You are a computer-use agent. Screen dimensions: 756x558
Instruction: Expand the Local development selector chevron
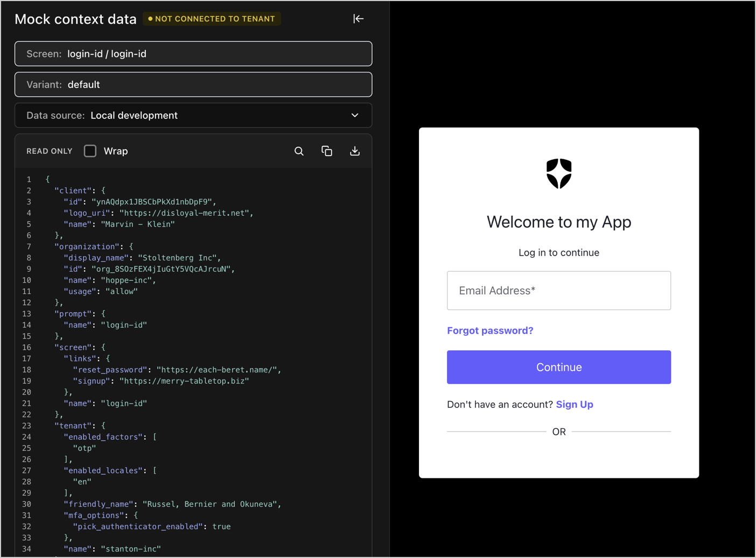354,115
